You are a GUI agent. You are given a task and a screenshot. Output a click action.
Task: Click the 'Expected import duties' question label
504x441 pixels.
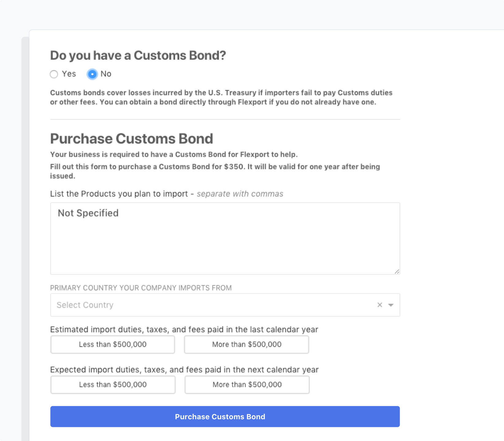point(185,370)
